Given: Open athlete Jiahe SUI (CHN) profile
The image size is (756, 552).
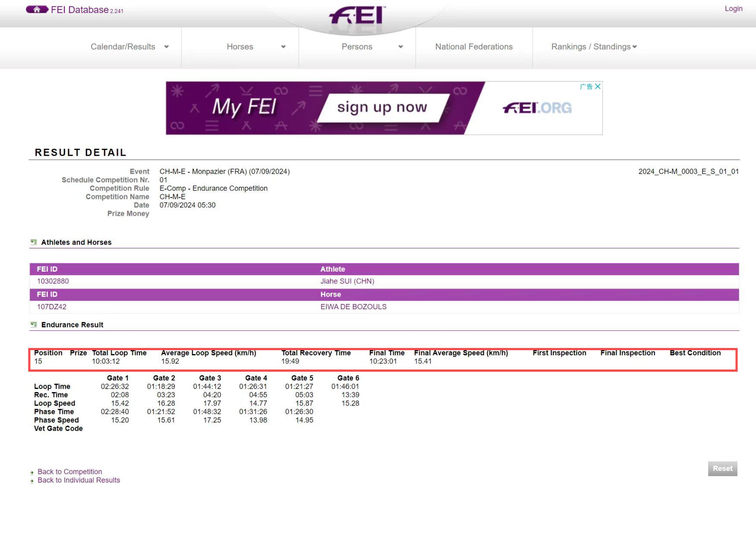Looking at the screenshot, I should tap(347, 281).
